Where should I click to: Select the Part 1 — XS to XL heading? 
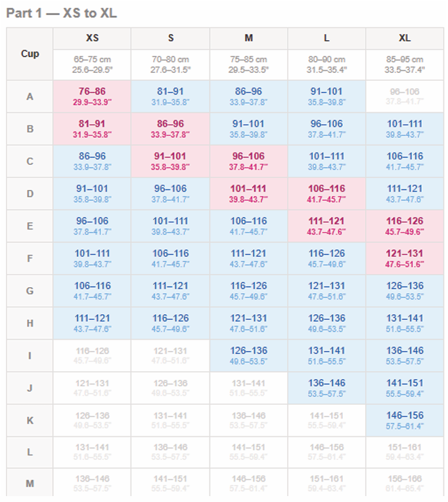coord(62,13)
